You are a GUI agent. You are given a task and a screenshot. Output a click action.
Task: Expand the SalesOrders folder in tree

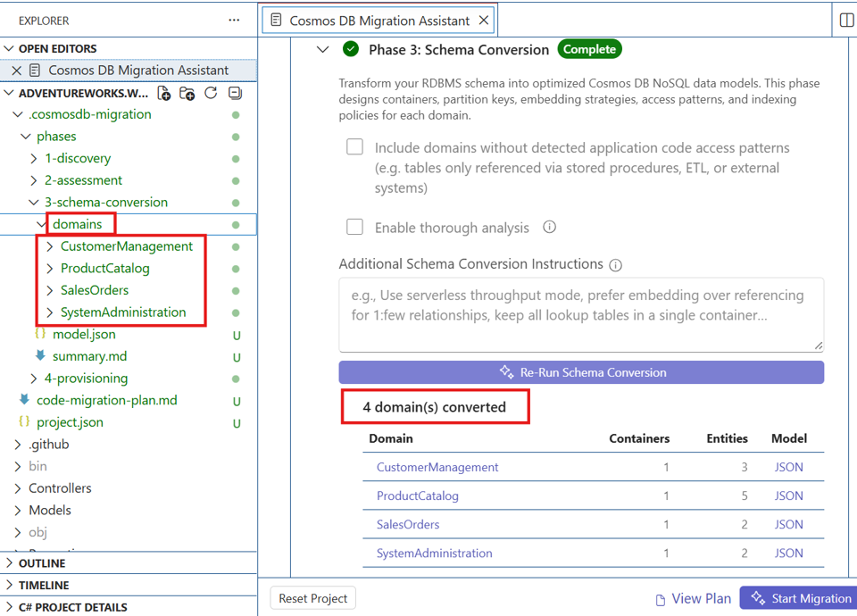(x=50, y=290)
